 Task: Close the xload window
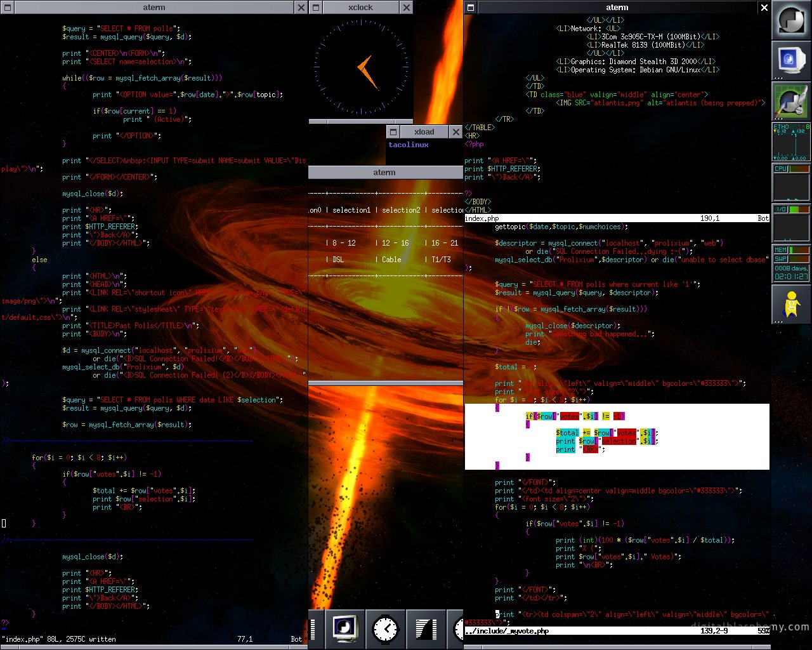click(x=455, y=132)
